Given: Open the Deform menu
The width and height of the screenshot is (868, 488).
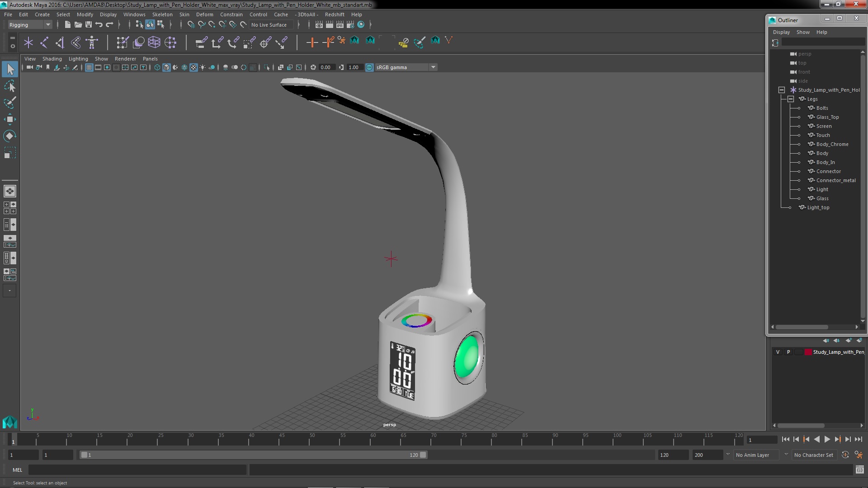Looking at the screenshot, I should pyautogui.click(x=204, y=14).
